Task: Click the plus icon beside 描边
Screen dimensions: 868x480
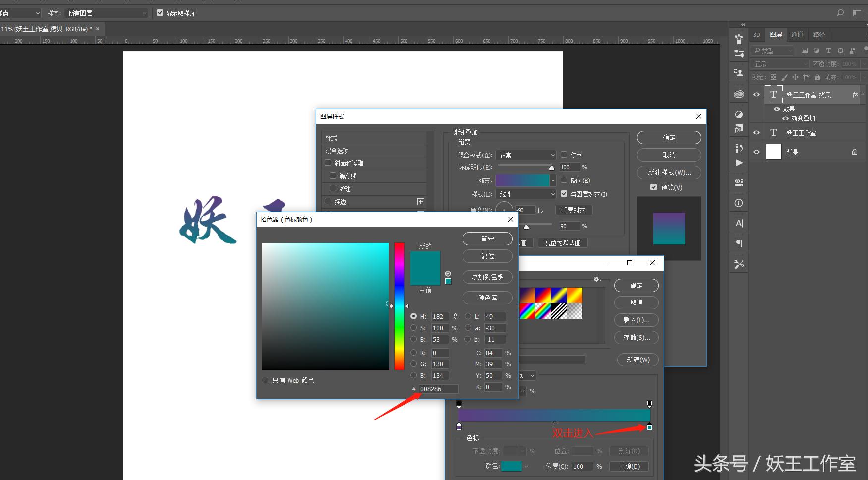Action: pos(420,202)
